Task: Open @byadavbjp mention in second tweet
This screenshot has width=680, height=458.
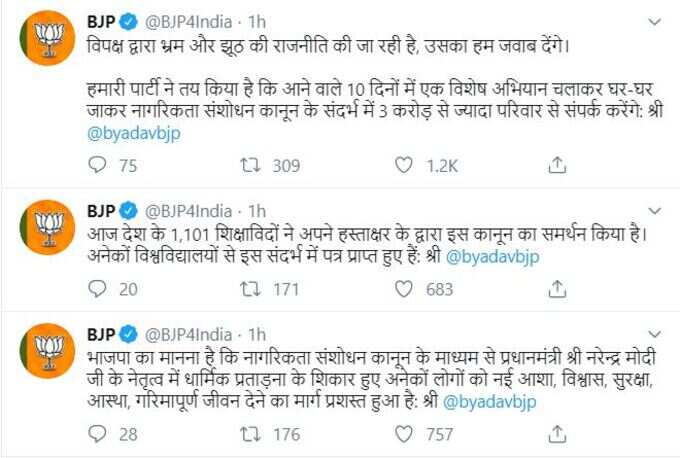Action: pyautogui.click(x=492, y=257)
